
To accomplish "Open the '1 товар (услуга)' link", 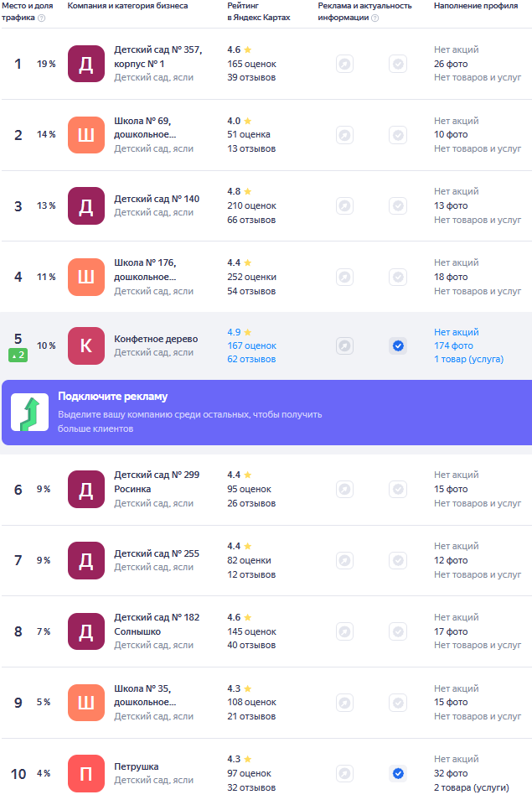I will [468, 359].
